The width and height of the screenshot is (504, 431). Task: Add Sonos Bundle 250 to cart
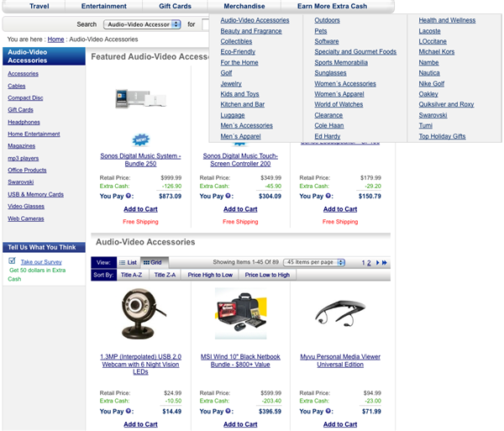(x=140, y=209)
